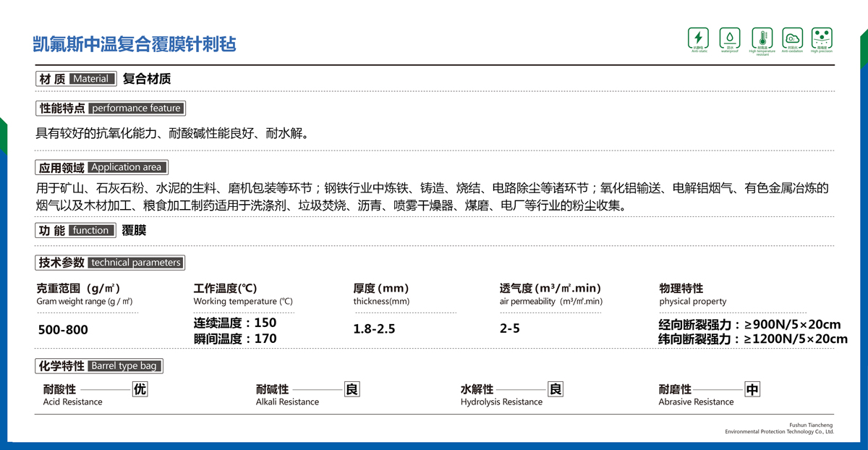Click the gram weight value 500-800

pyautogui.click(x=63, y=330)
